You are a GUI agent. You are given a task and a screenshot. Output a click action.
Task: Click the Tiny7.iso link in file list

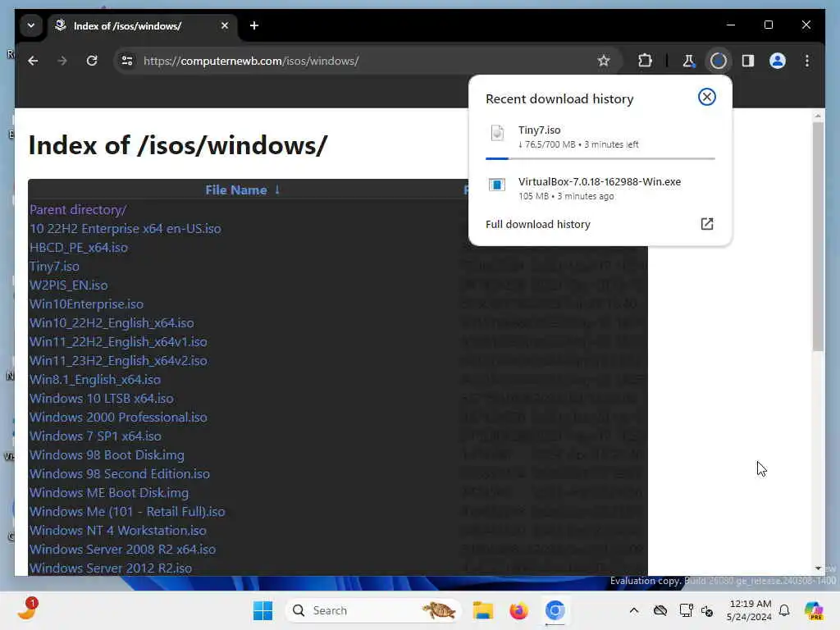coord(54,267)
